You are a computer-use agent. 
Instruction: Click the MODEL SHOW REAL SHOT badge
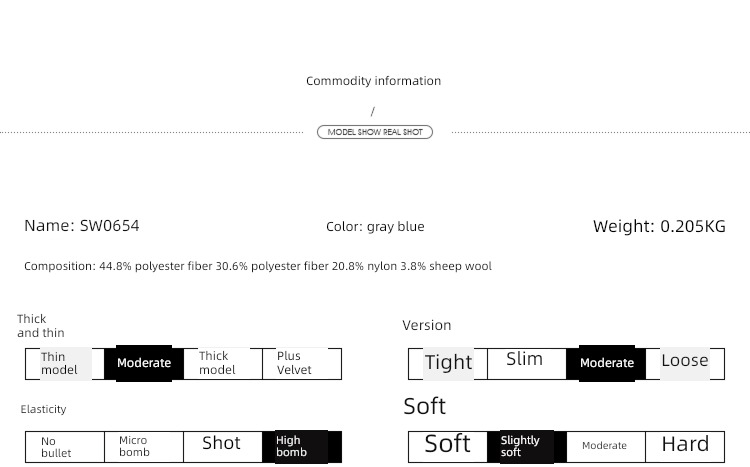point(375,132)
